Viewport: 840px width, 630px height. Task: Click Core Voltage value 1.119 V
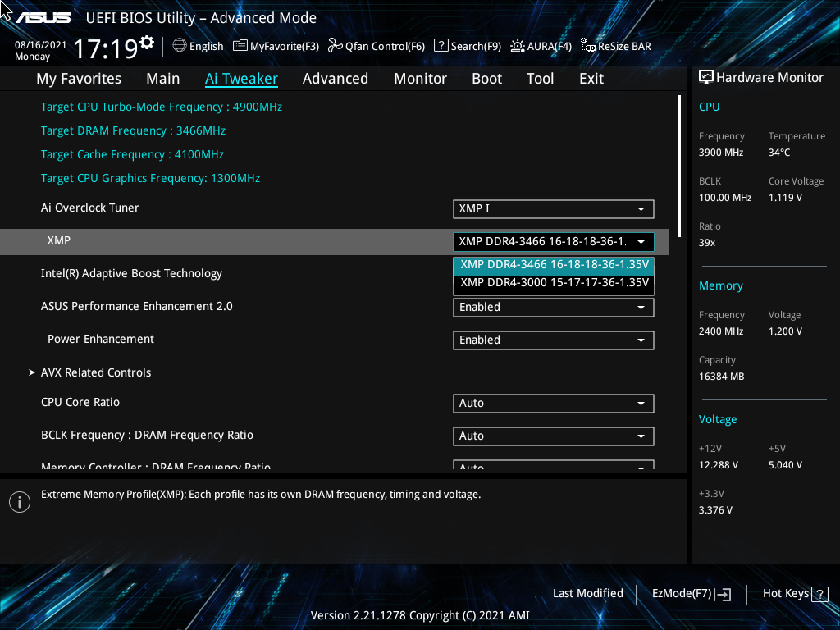(785, 198)
